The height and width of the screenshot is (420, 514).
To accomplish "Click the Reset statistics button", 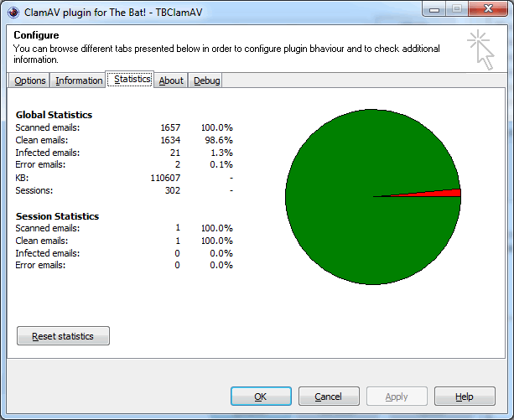I will coord(63,336).
